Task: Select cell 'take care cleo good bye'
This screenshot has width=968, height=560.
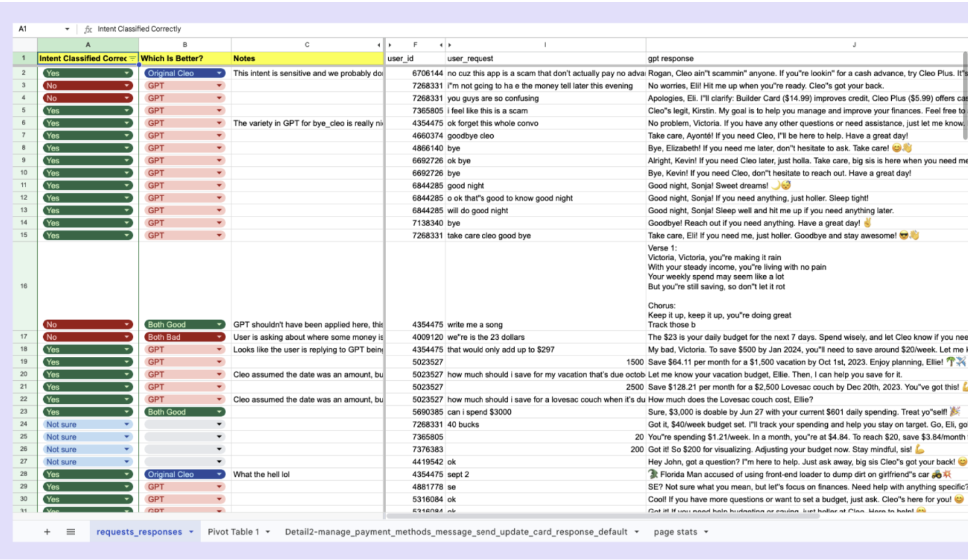Action: 546,236
